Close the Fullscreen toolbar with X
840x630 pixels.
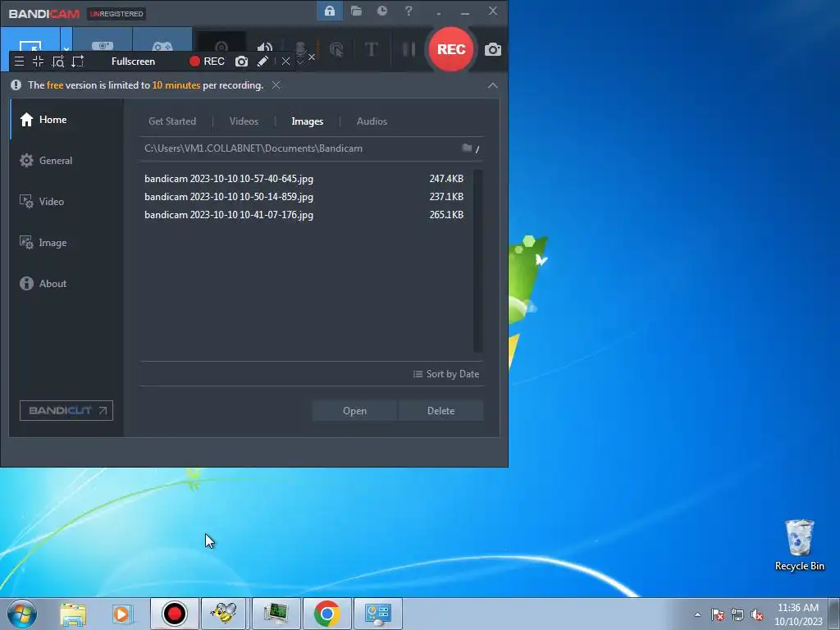pyautogui.click(x=285, y=61)
